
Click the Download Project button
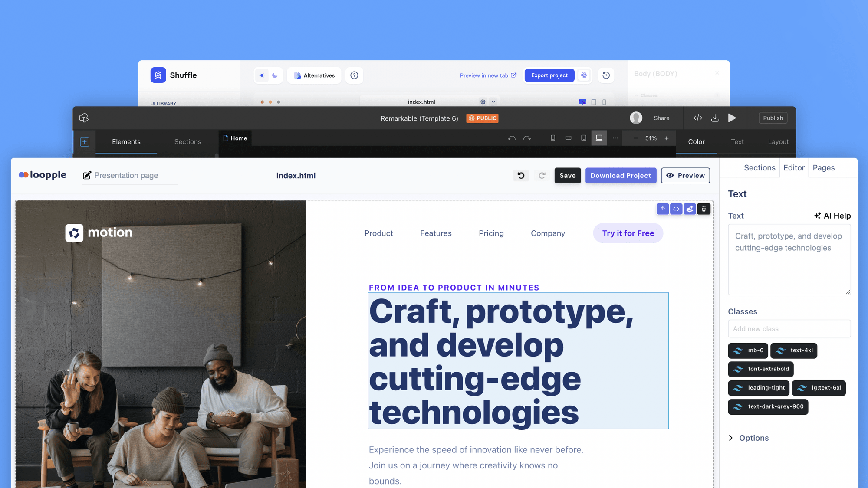coord(621,175)
